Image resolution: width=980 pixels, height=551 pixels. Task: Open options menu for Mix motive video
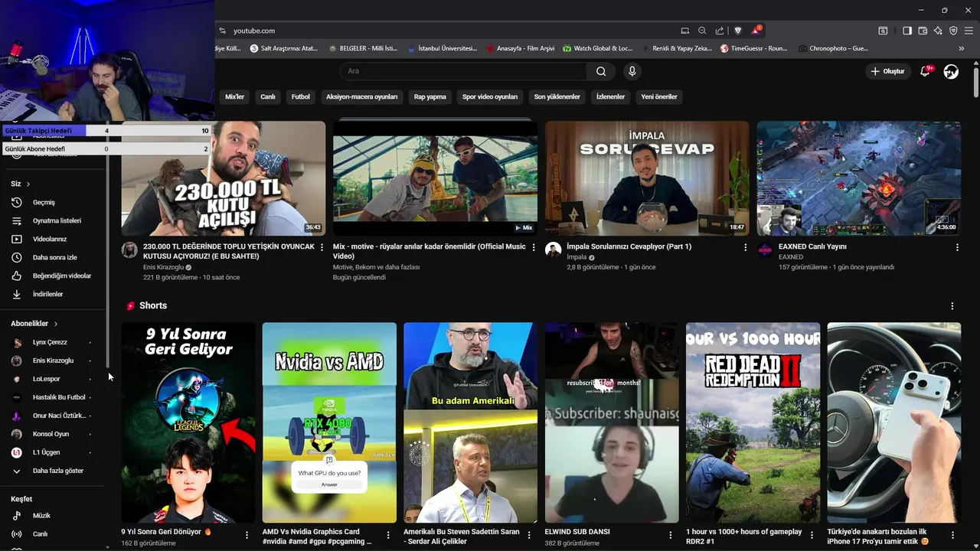pyautogui.click(x=534, y=248)
